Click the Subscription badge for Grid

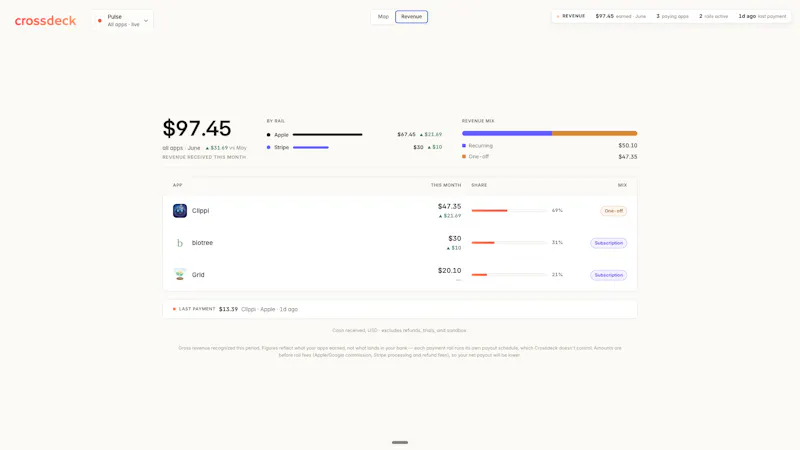point(609,275)
